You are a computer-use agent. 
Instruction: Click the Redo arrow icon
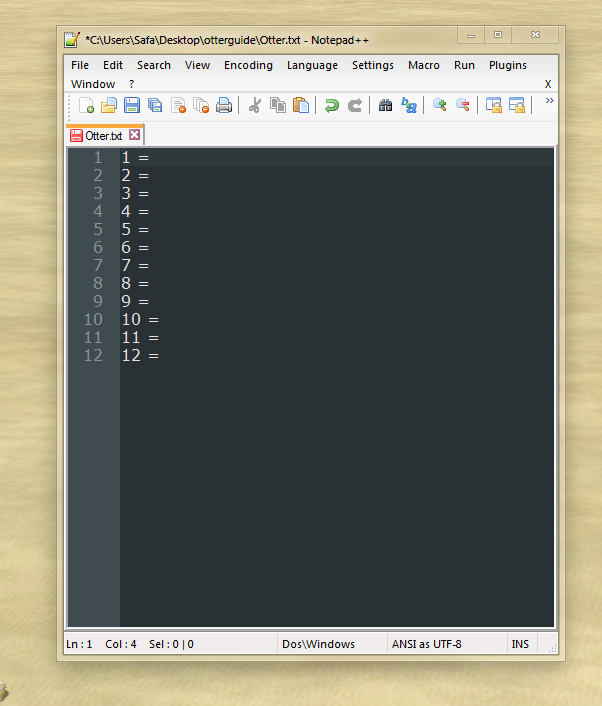[x=355, y=105]
